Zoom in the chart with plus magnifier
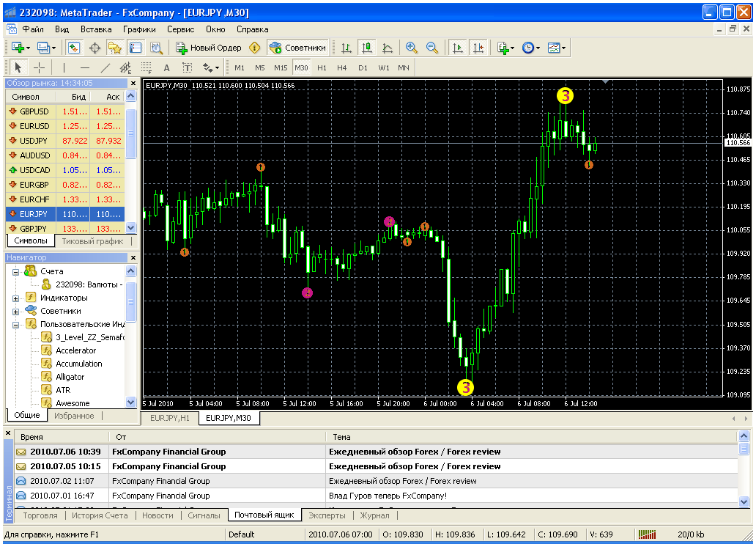 click(x=411, y=48)
